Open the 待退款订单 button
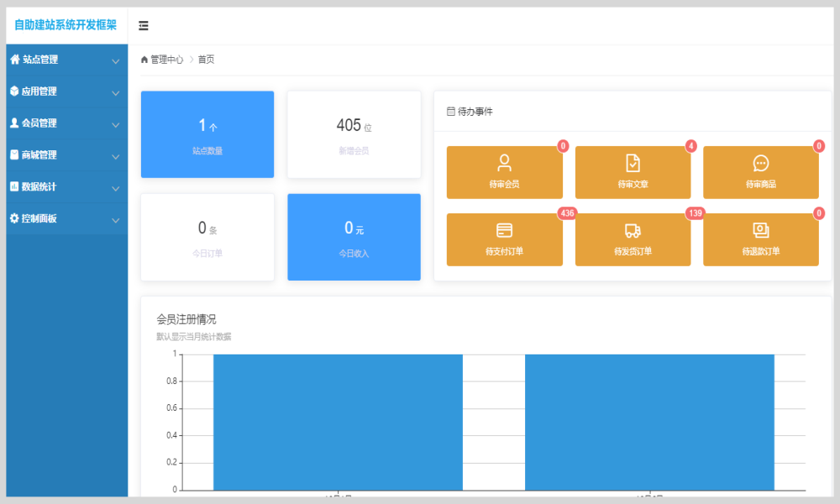The width and height of the screenshot is (840, 504). [x=761, y=239]
